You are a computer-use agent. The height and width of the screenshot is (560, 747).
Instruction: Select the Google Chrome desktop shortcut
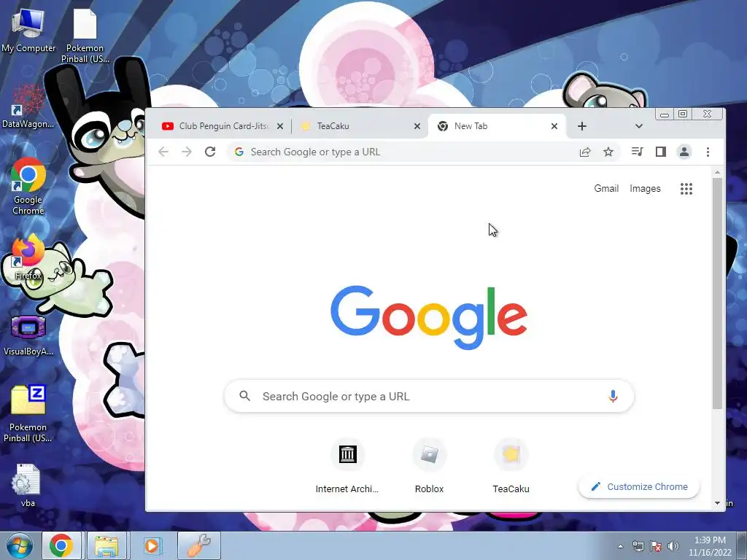[x=28, y=187]
